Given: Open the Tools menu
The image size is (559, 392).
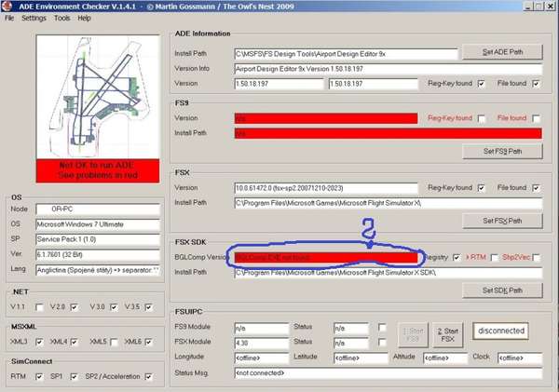Looking at the screenshot, I should 61,18.
